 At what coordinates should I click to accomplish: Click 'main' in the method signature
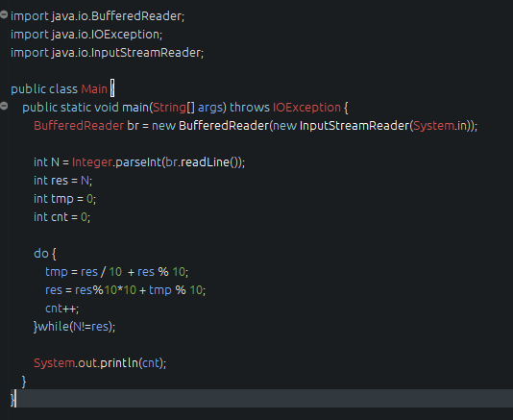click(x=135, y=108)
